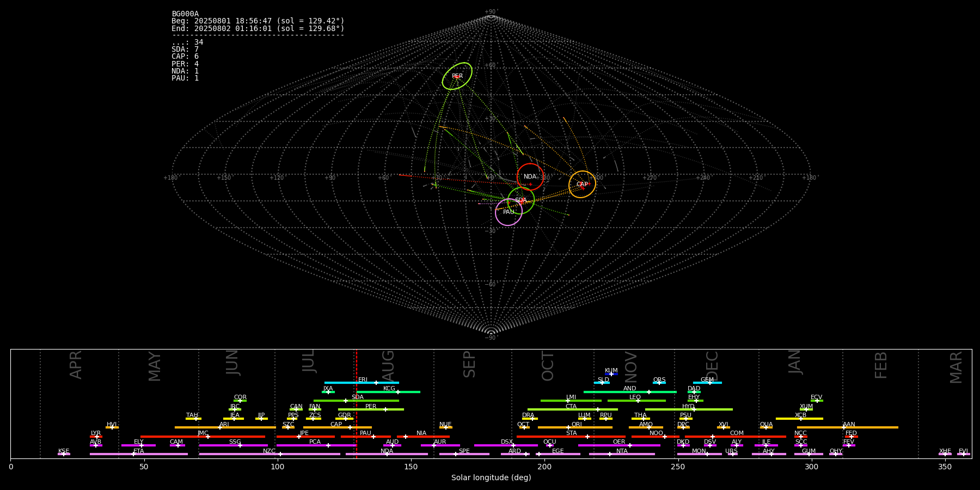Click the QUA shower bar
The image size is (980, 490).
click(766, 427)
